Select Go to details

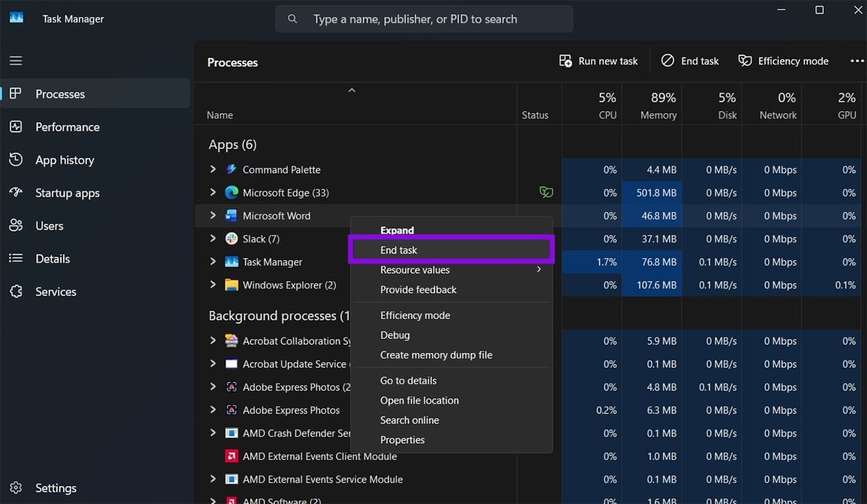click(451, 381)
